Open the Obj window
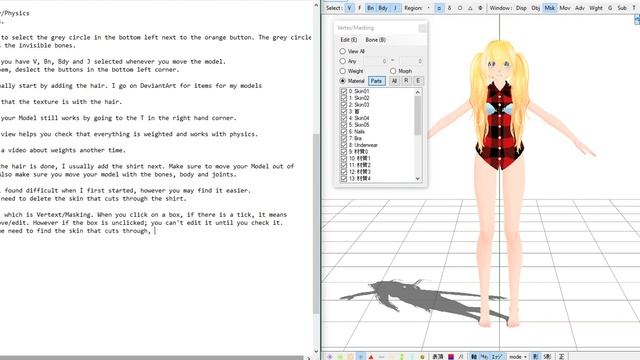The width and height of the screenshot is (640, 360). (x=536, y=8)
